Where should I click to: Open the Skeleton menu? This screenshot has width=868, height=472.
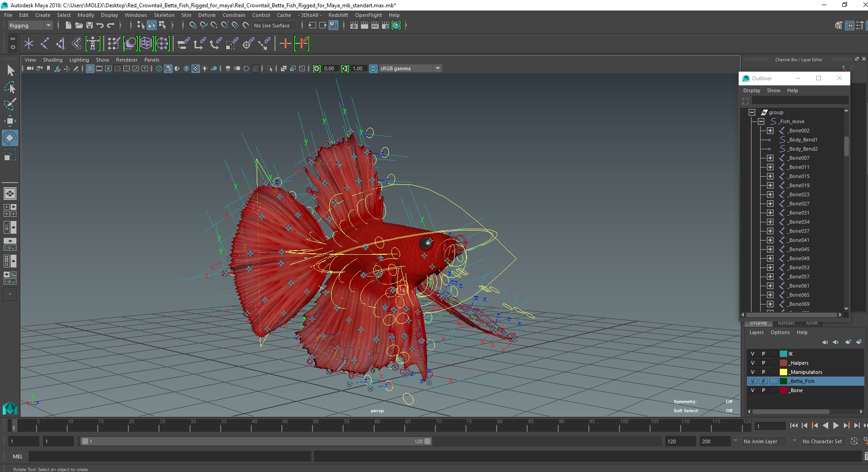164,15
